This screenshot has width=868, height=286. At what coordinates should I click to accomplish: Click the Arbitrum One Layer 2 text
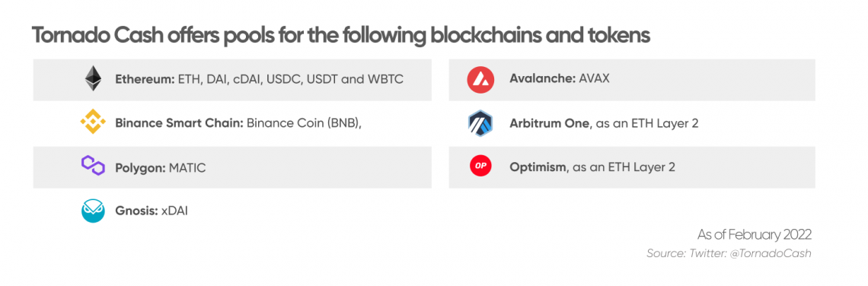pos(604,122)
